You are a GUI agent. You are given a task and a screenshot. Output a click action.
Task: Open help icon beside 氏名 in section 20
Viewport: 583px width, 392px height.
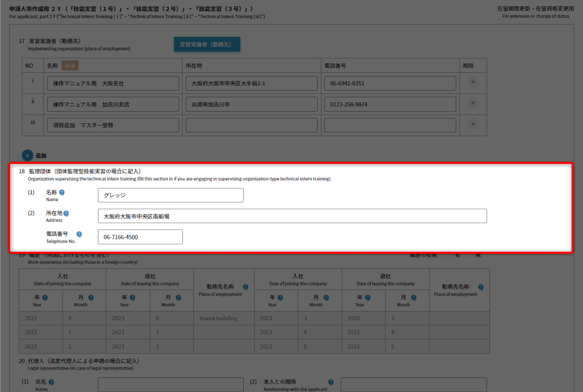click(x=51, y=382)
